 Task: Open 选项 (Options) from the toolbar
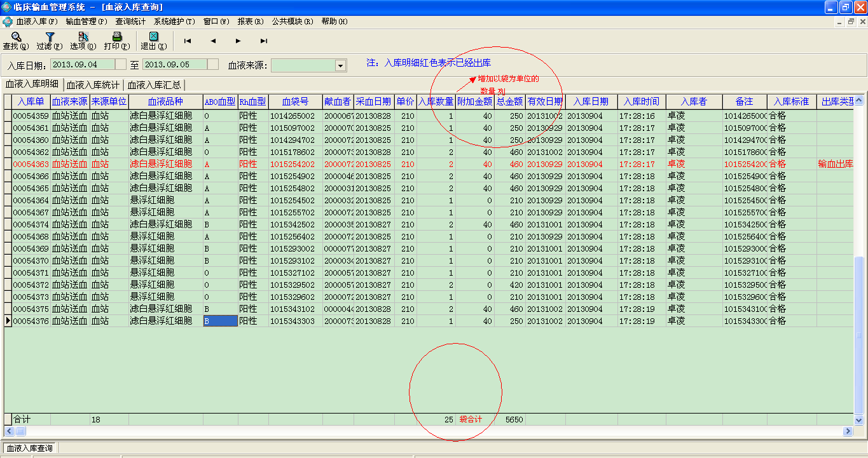point(83,41)
